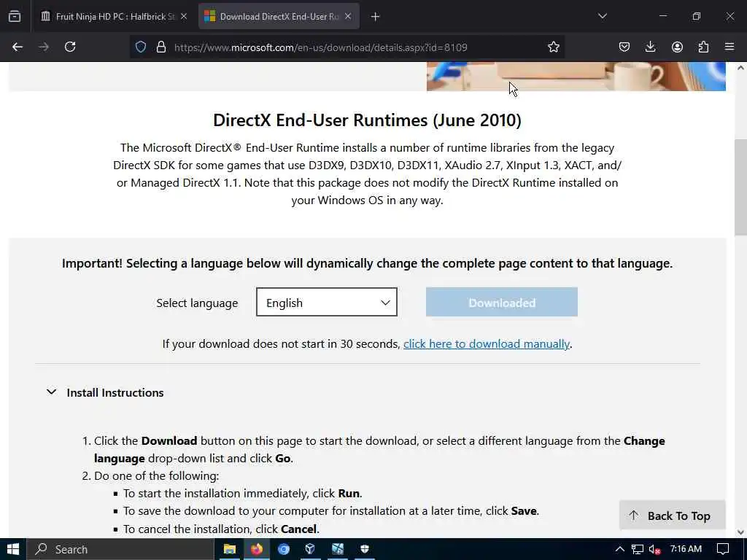Click the network tray icon
The width and height of the screenshot is (747, 560).
638,549
